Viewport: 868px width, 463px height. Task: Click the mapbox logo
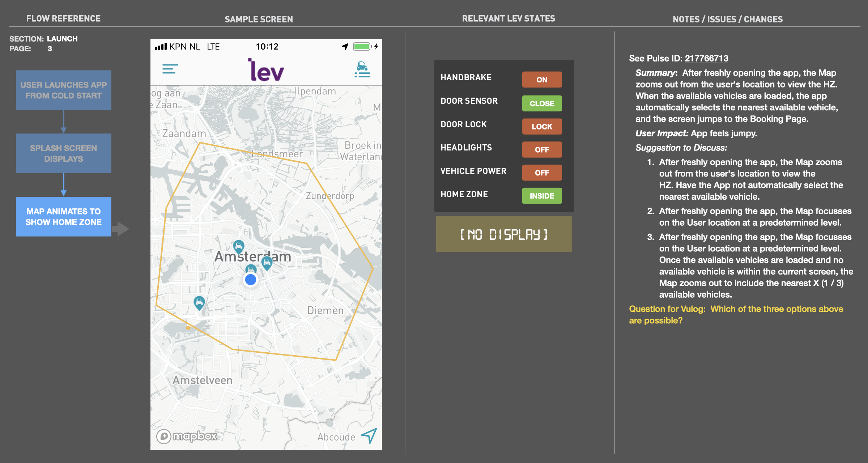tap(187, 436)
